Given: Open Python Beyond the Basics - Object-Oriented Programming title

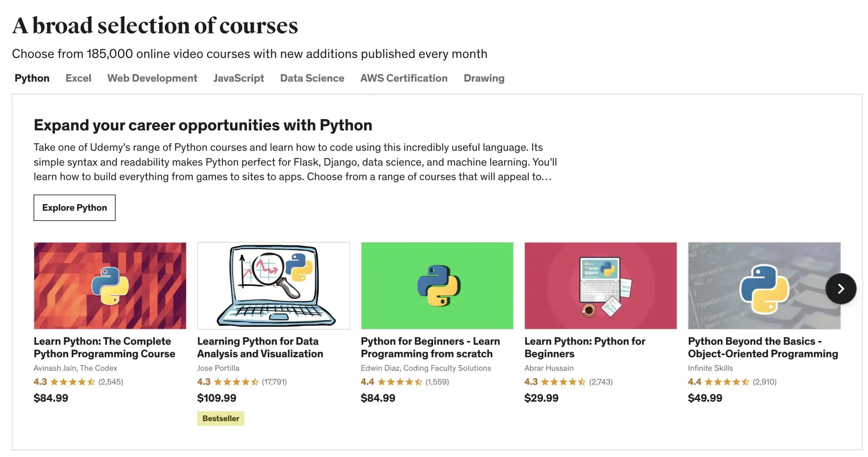Looking at the screenshot, I should (x=763, y=347).
